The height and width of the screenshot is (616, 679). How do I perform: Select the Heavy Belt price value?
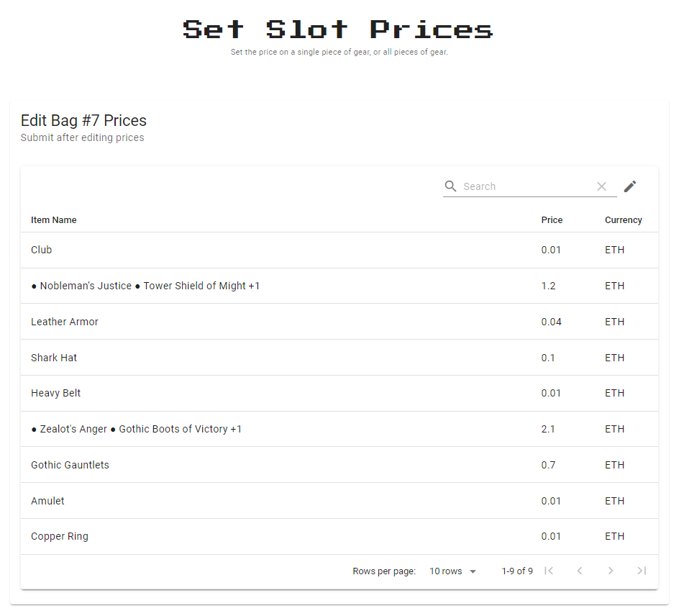(x=551, y=393)
